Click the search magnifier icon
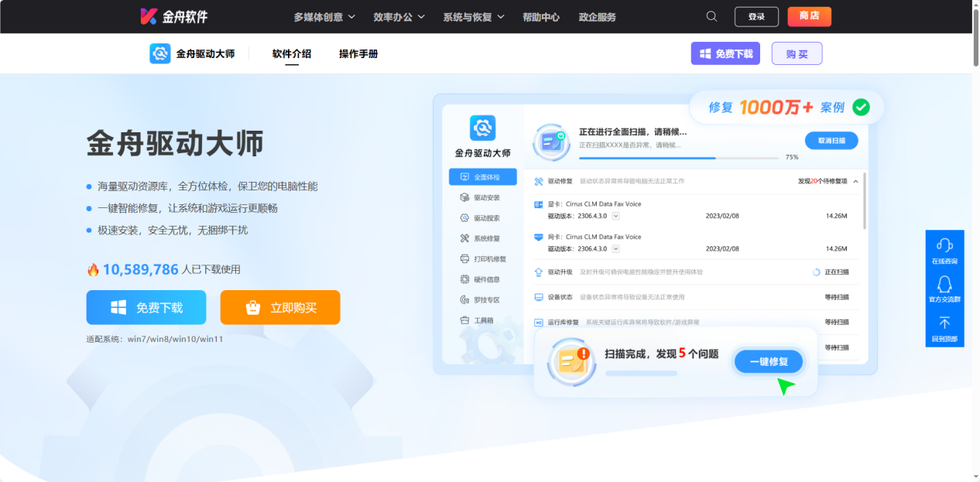The image size is (980, 482). coord(711,15)
